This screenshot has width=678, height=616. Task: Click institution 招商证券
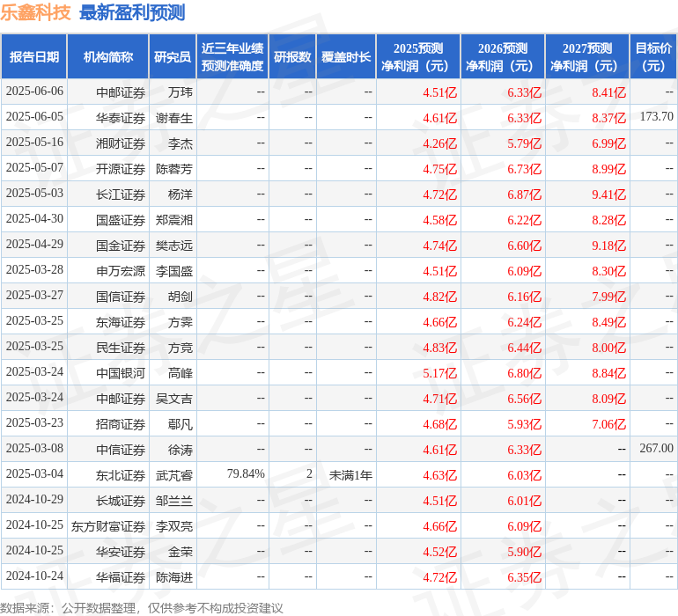121,424
